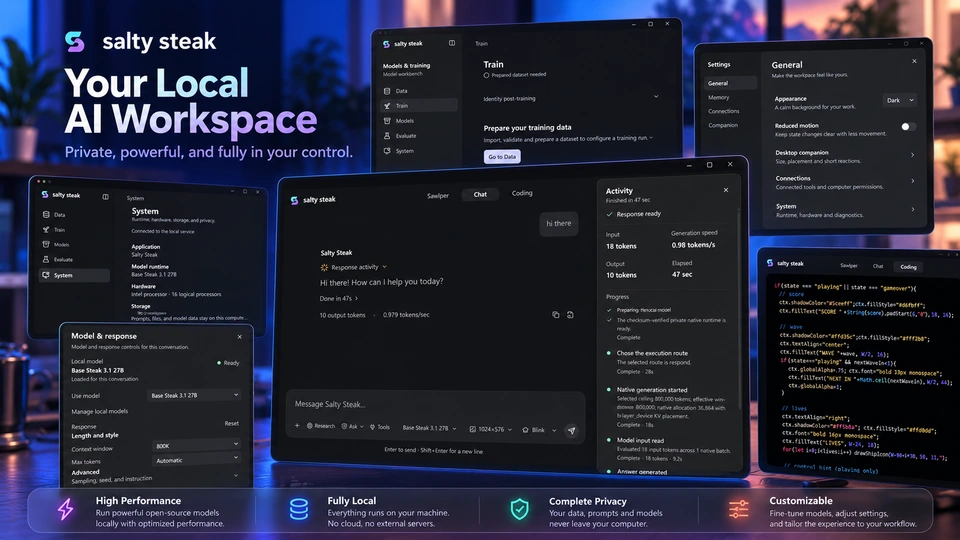The width and height of the screenshot is (960, 540).
Task: Open the Max tokens Automatic dropdown
Action: coord(196,460)
